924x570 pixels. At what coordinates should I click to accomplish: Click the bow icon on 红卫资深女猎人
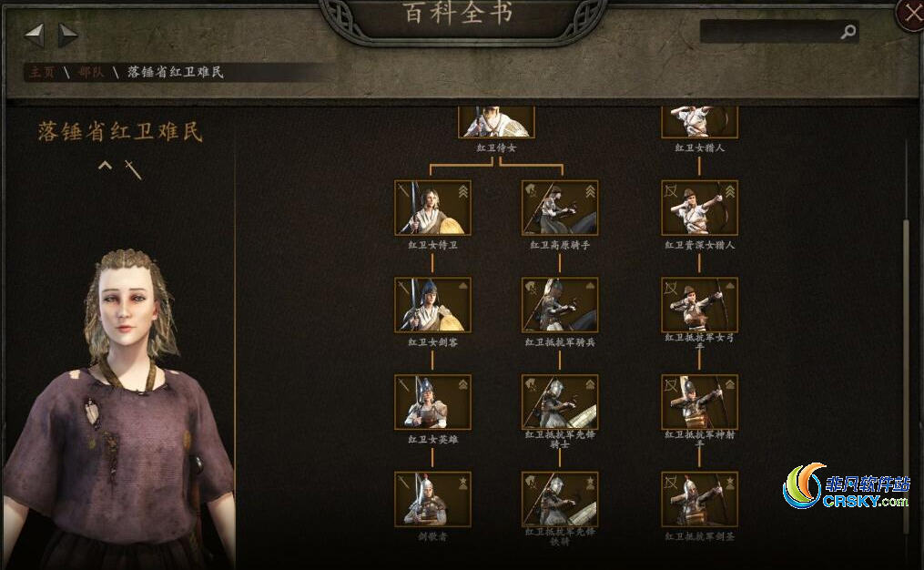(671, 191)
